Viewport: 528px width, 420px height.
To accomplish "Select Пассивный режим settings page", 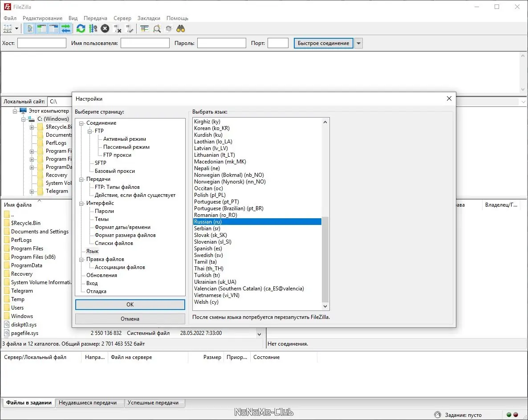I will [x=126, y=147].
